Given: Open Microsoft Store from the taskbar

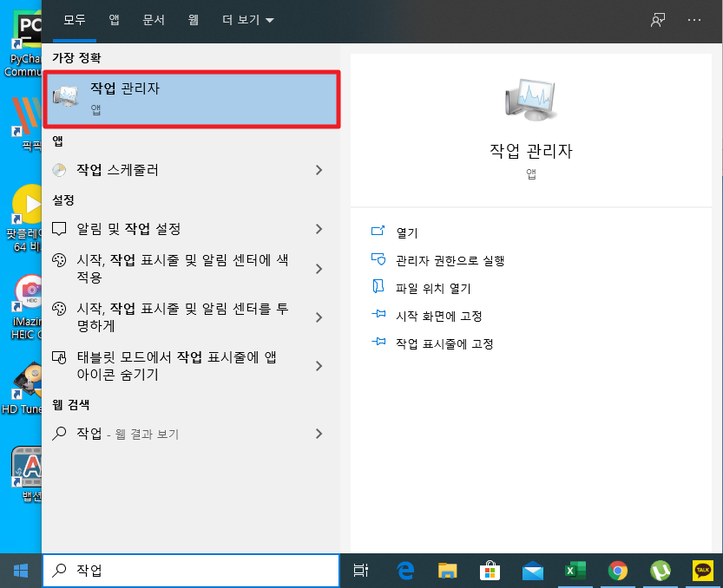Looking at the screenshot, I should click(x=490, y=571).
